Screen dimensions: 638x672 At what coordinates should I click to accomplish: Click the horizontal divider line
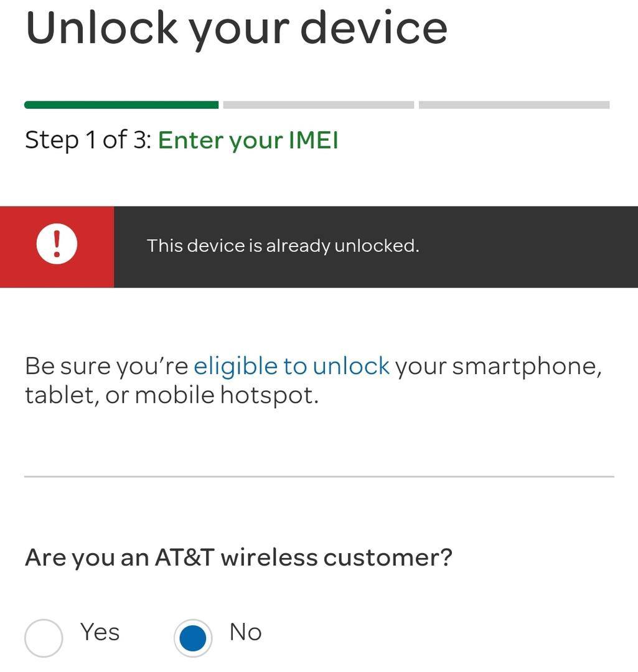319,476
